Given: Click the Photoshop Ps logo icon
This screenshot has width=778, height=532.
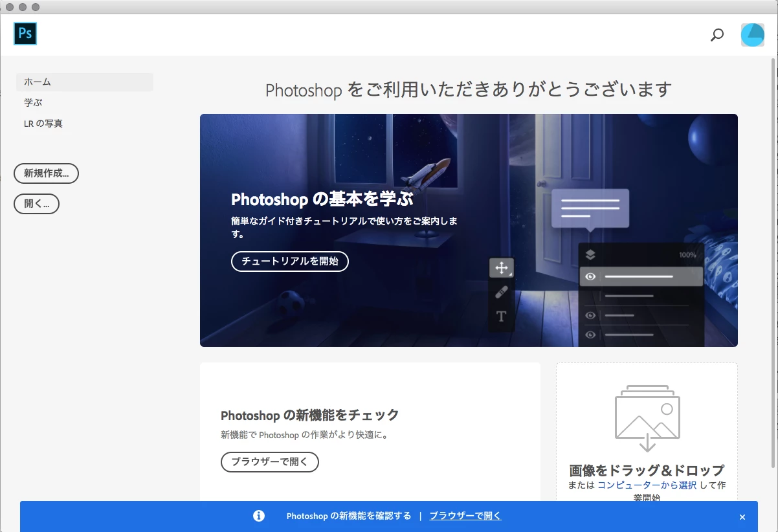Looking at the screenshot, I should tap(25, 34).
